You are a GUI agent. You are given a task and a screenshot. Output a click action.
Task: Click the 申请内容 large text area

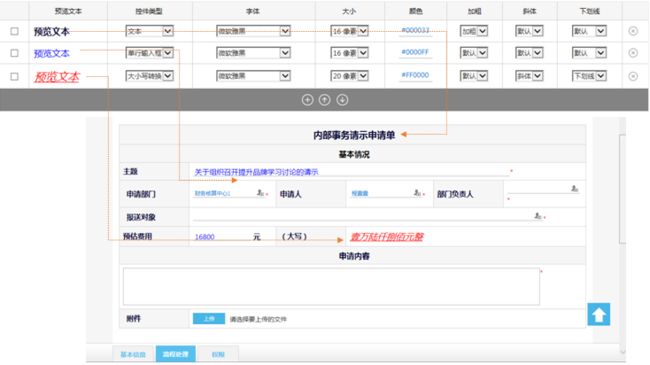[331, 287]
